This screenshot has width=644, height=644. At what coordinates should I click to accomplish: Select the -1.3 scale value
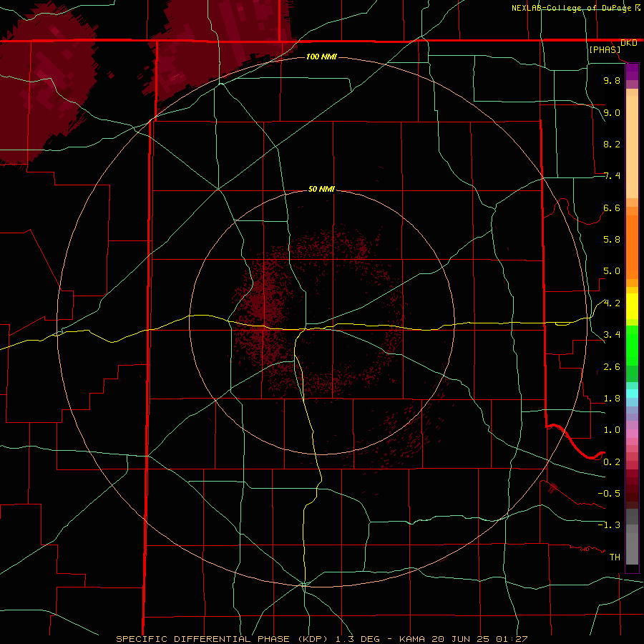609,525
